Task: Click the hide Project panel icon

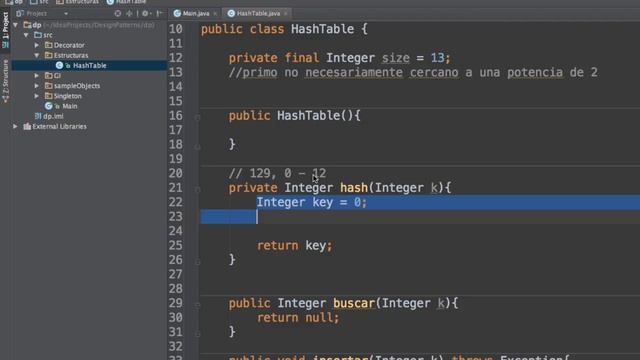Action: point(160,13)
